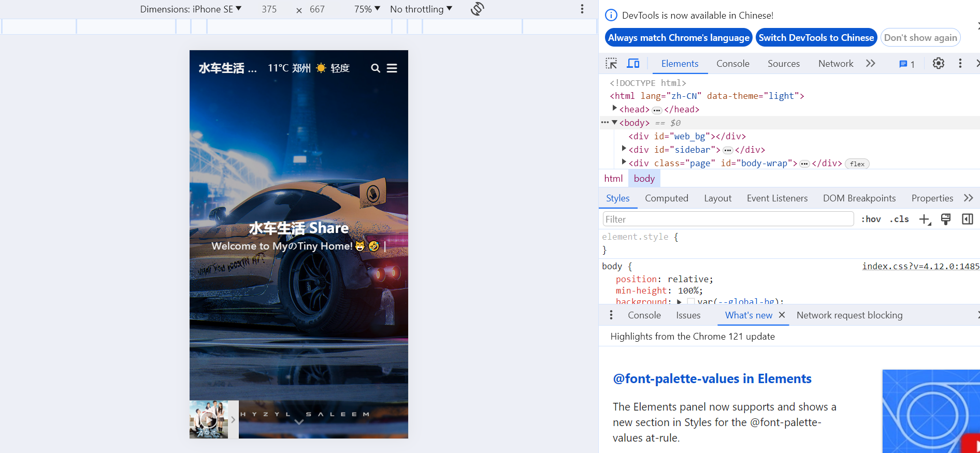Screen dimensions: 980x453
Task: Open the Dimensions iPhone SE dropdown
Action: pos(191,9)
